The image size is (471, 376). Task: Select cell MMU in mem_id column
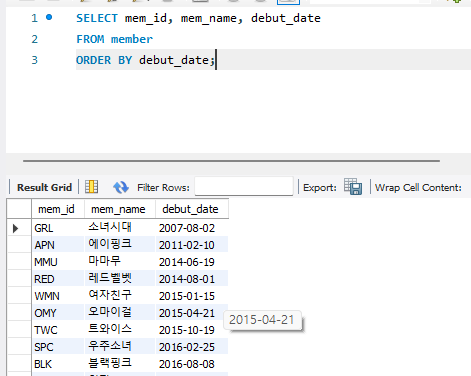coord(58,262)
